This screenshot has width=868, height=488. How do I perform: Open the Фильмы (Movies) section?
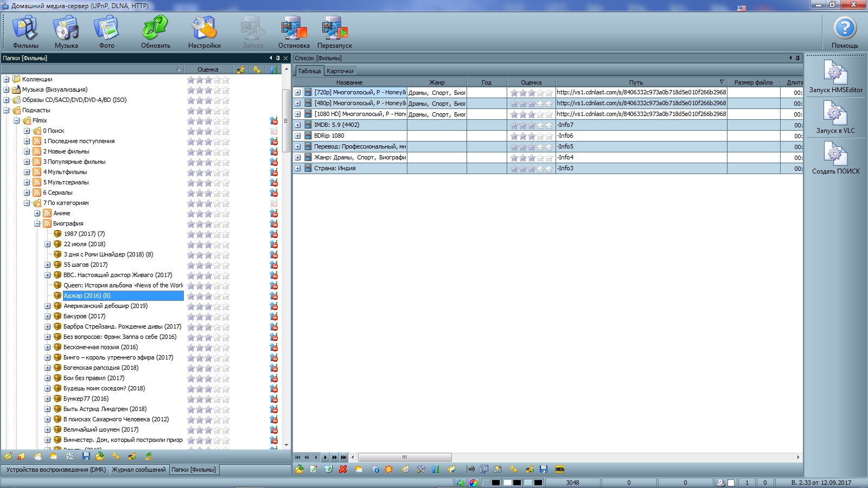click(25, 32)
